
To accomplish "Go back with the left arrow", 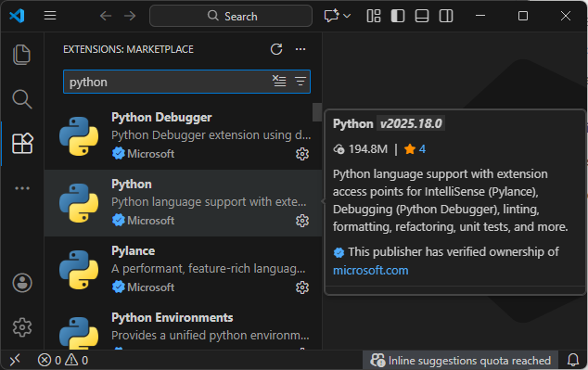I will (106, 16).
